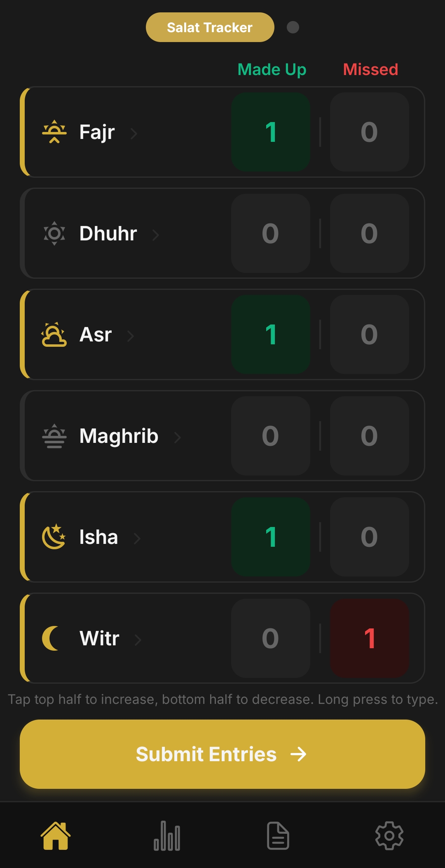Tap the Fajr sunrise icon
Screen dimensions: 445x868
pyautogui.click(x=54, y=132)
